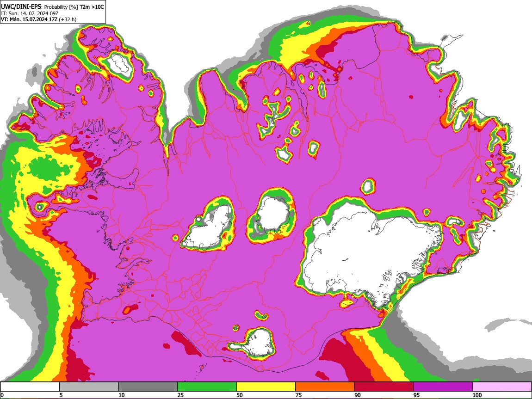Click the light gray 5–10% legend swatch
The height and width of the screenshot is (399, 532).
pyautogui.click(x=89, y=387)
